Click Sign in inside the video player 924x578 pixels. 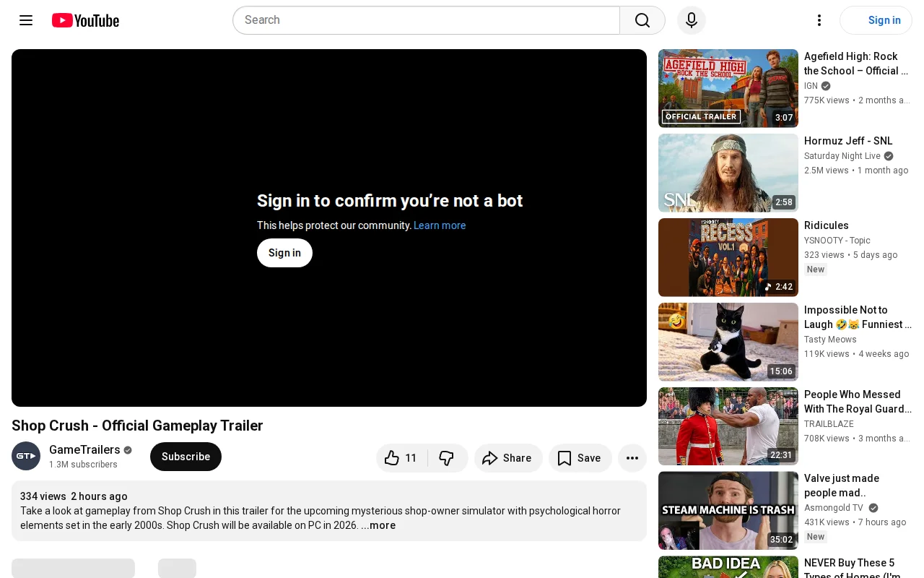[x=284, y=253]
